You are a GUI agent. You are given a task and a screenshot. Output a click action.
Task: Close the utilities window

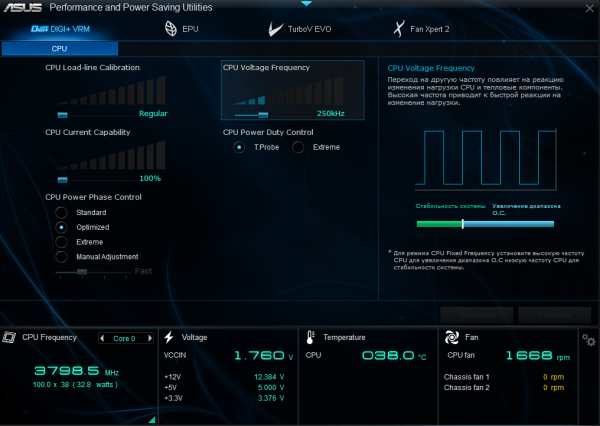point(590,8)
